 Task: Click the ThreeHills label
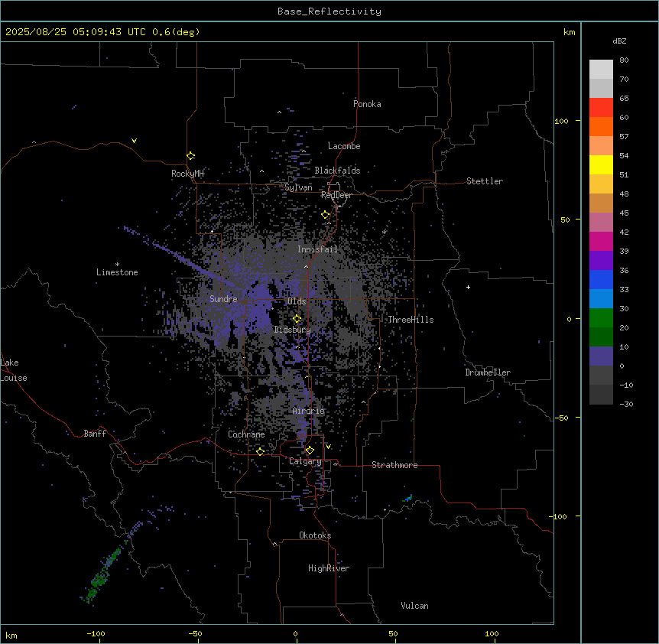coord(411,320)
